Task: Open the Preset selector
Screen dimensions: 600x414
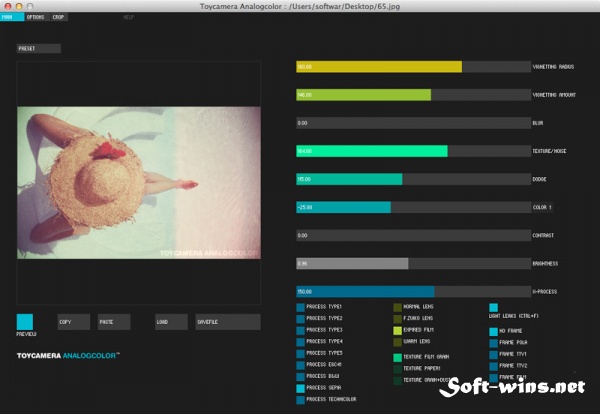Action: (39, 49)
